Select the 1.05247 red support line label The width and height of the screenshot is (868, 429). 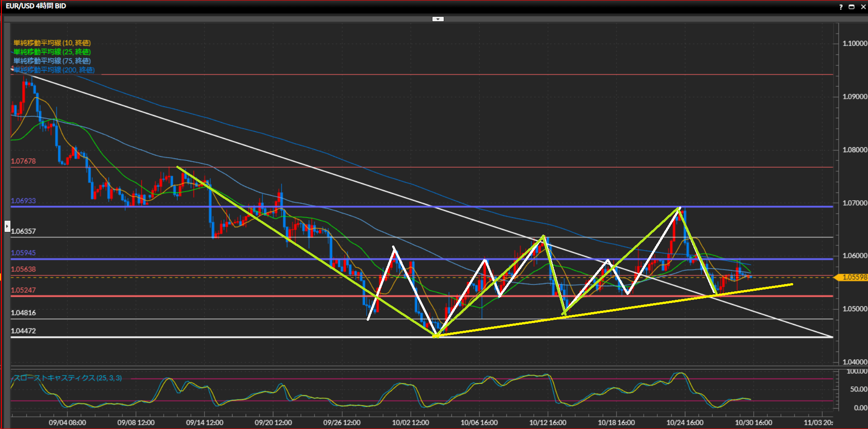24,290
